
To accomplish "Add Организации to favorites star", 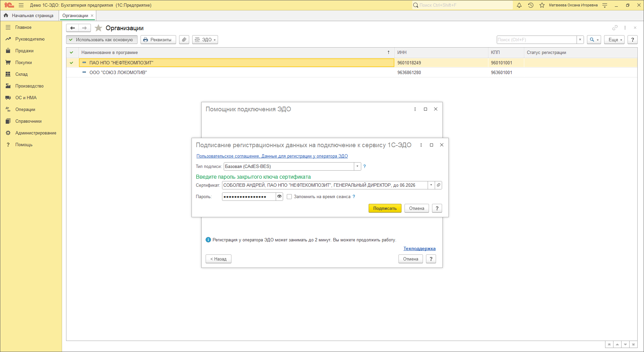I will [98, 28].
